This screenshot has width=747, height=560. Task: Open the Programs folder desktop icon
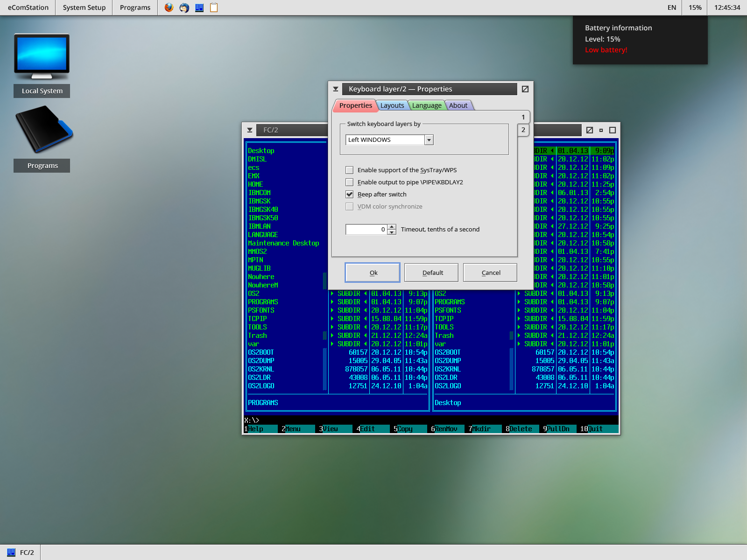42,139
